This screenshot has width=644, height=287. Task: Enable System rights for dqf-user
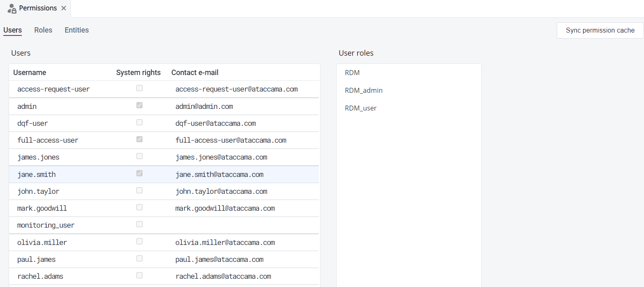(x=139, y=122)
